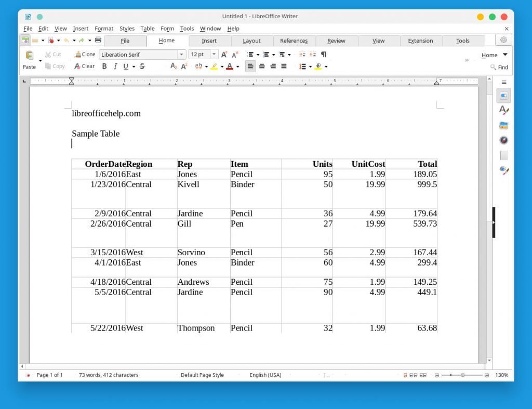Open highlight color dropdown arrow
This screenshot has width=532, height=409.
[222, 67]
